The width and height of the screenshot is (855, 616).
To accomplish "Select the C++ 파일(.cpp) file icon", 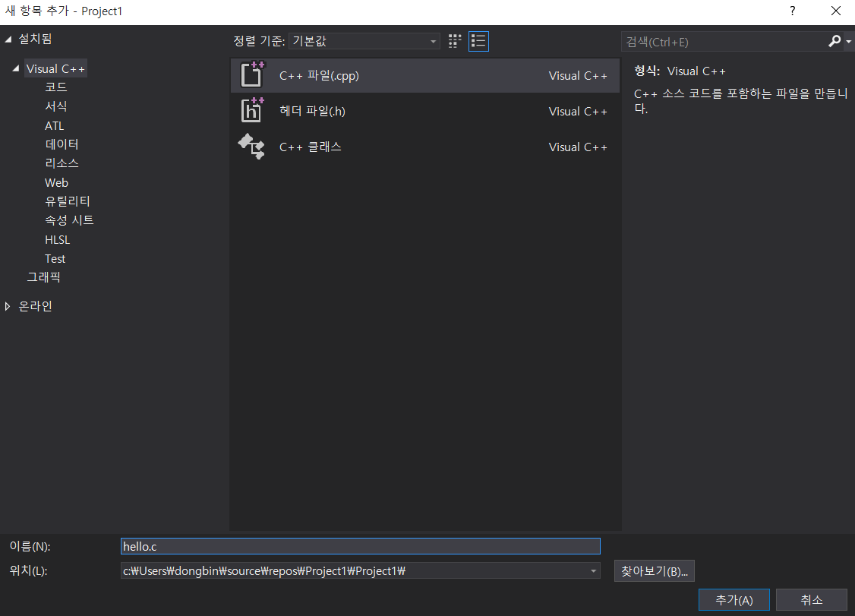I will pyautogui.click(x=252, y=74).
